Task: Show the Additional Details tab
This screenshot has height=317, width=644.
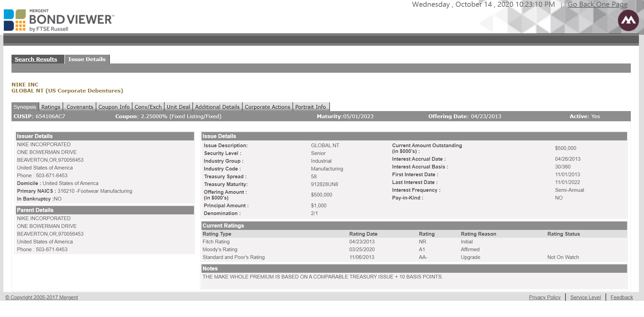Action: pos(217,107)
